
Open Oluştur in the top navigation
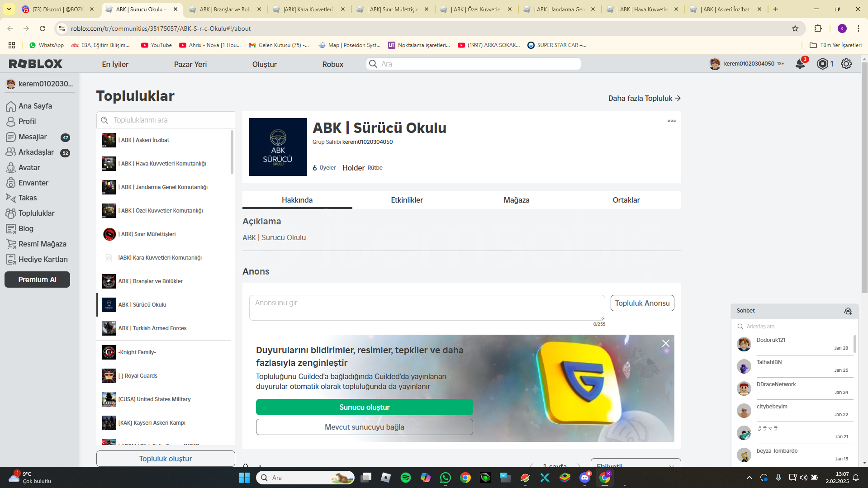pyautogui.click(x=265, y=64)
